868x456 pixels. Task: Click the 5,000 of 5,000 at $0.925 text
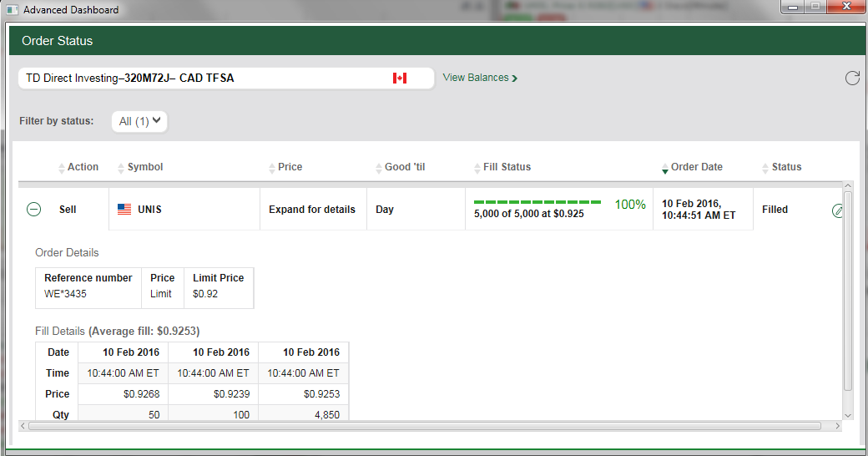point(528,214)
